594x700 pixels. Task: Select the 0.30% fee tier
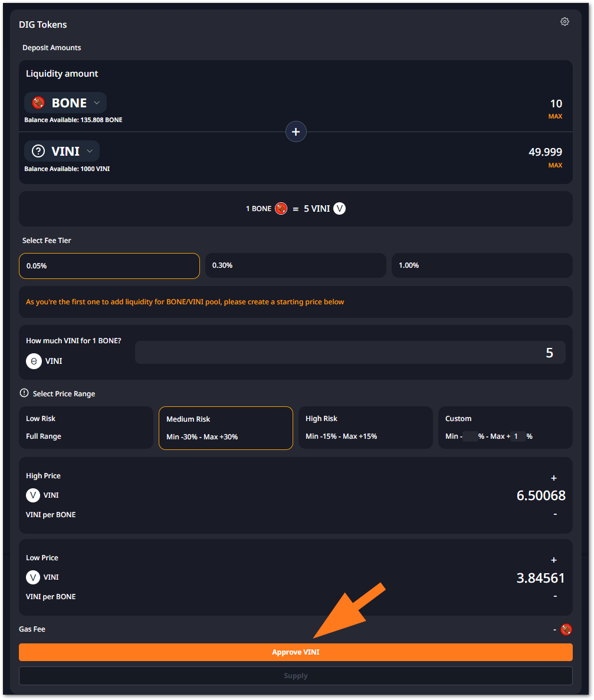pos(296,265)
